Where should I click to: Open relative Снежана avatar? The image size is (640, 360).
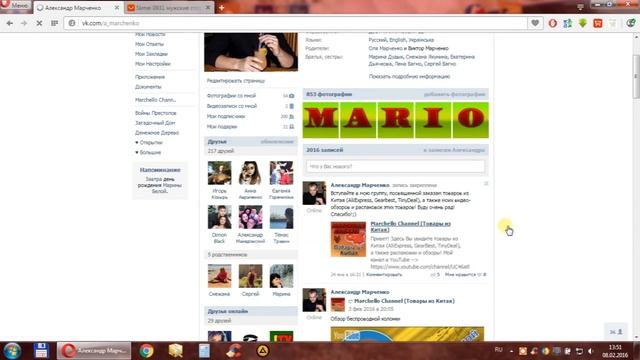click(219, 276)
